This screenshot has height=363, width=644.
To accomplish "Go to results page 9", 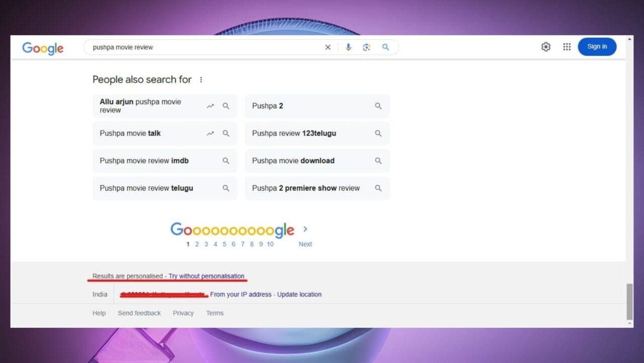I will coord(261,244).
